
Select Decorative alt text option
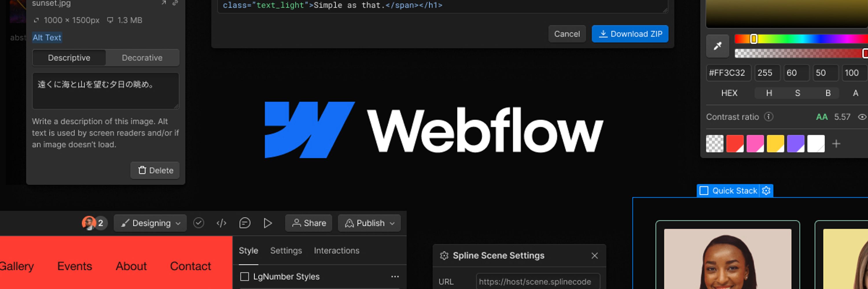[x=142, y=58]
